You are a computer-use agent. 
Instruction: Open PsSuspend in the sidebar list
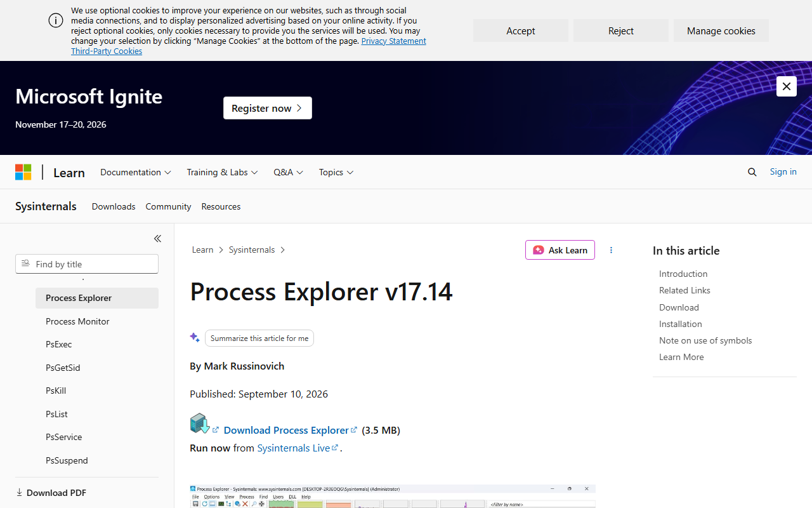pyautogui.click(x=97, y=460)
